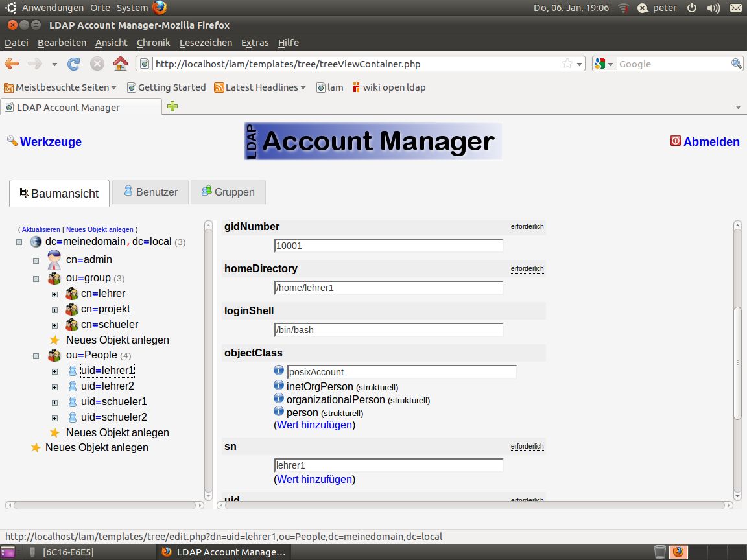Switch to the Gruppen tab

tap(228, 192)
